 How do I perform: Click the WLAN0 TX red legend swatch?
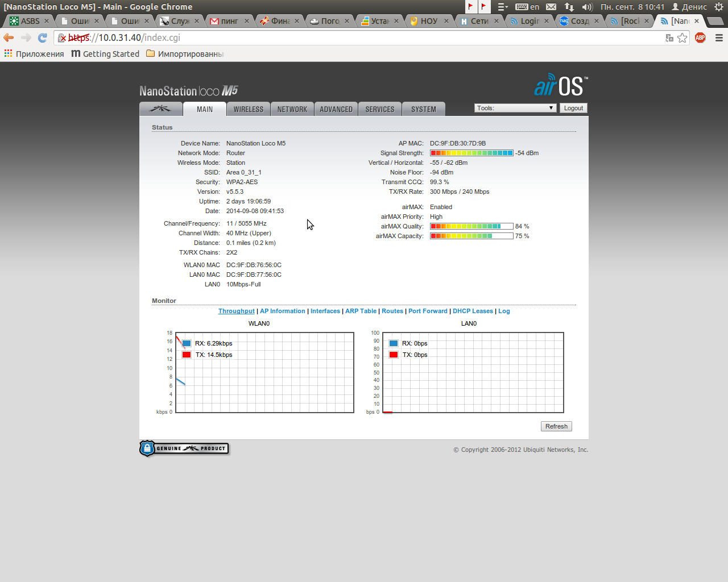187,355
